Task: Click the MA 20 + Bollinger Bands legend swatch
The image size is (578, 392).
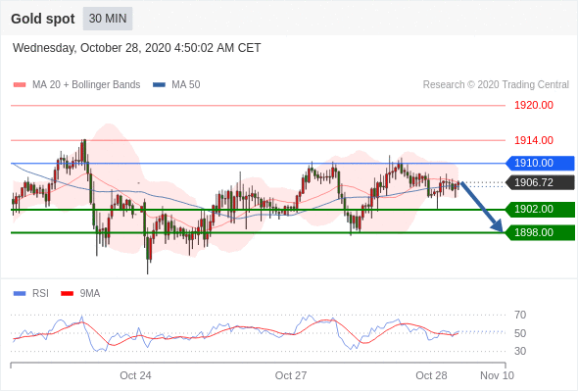Action: [20, 85]
